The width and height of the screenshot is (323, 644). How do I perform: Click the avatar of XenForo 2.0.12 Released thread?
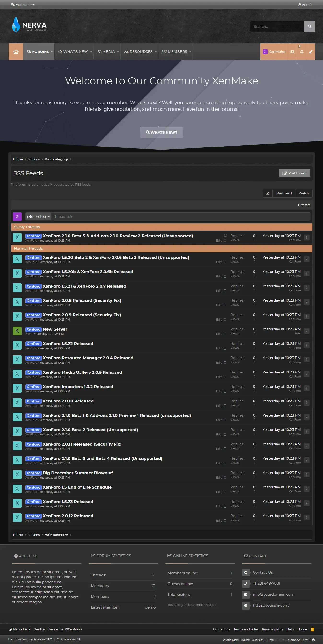click(17, 518)
